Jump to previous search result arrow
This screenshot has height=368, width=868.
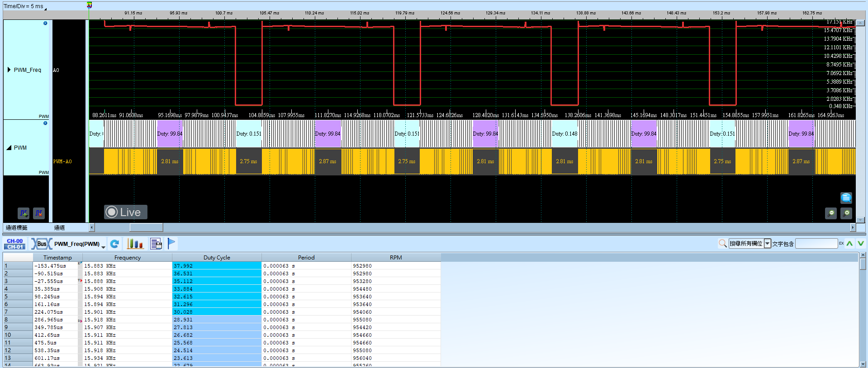[850, 244]
